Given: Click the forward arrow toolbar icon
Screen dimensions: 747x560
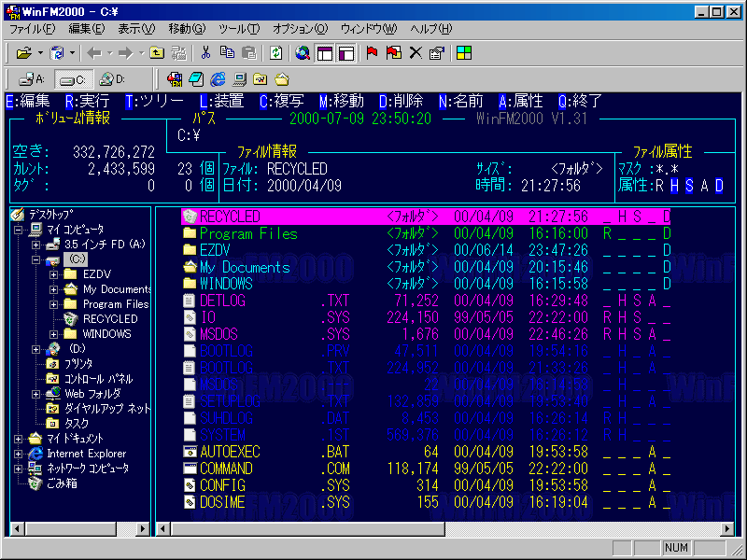Looking at the screenshot, I should (126, 53).
